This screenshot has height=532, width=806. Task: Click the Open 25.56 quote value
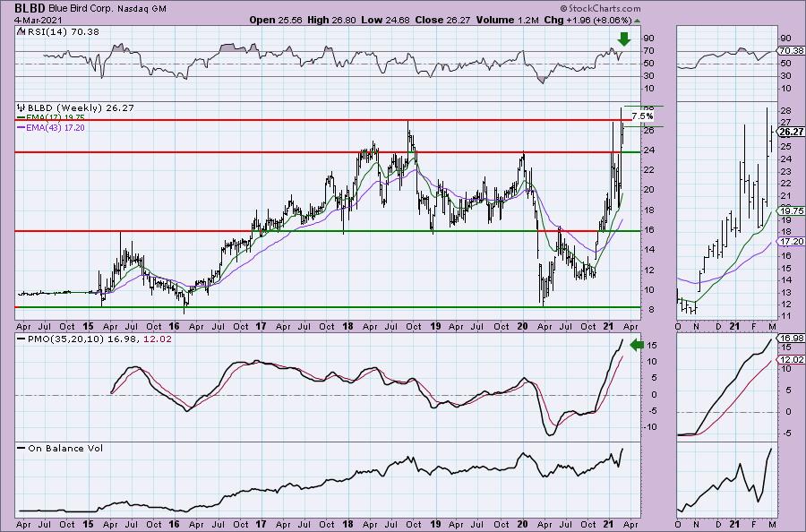pos(276,20)
